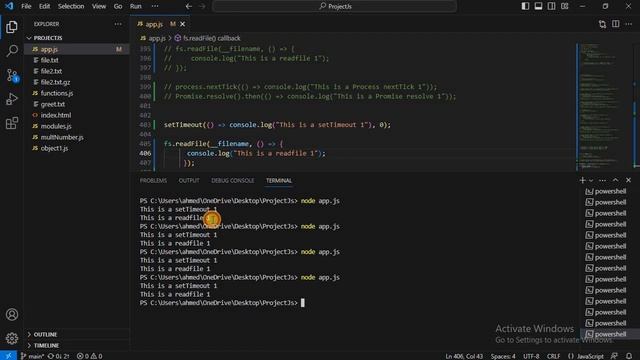Open remote window status bar icon
This screenshot has width=640, height=360.
(8, 356)
